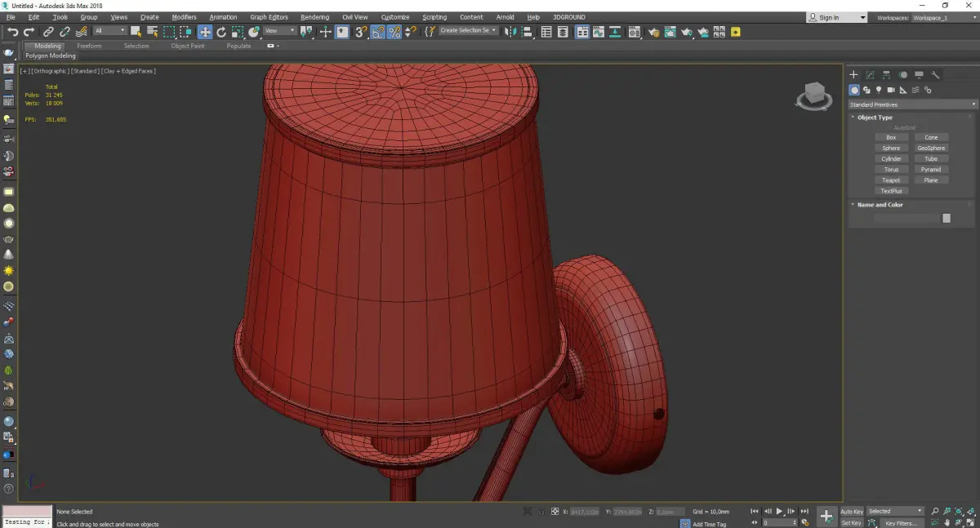Image resolution: width=980 pixels, height=528 pixels.
Task: Click the Play Animation button
Action: coord(779,511)
